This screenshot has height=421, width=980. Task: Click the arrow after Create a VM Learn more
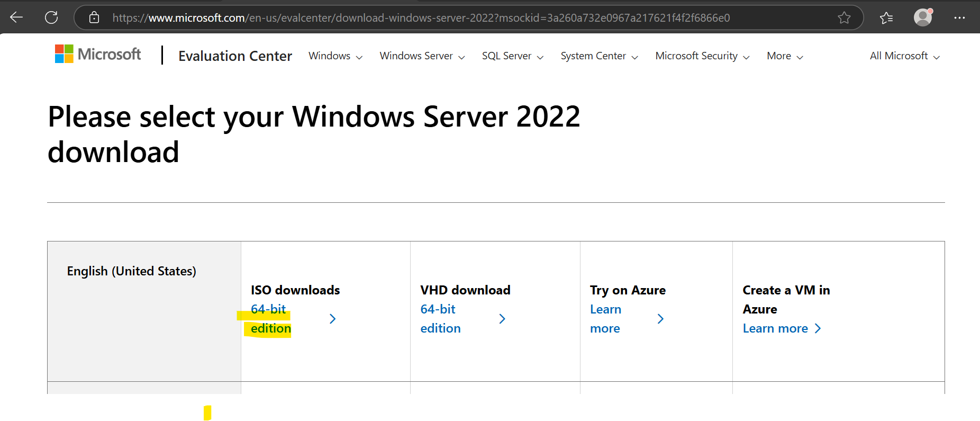(x=818, y=328)
